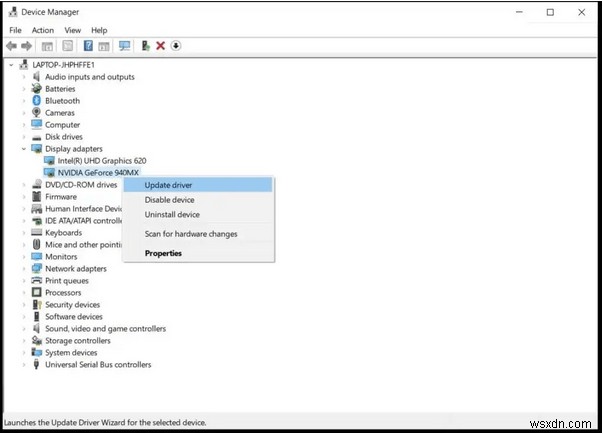The height and width of the screenshot is (434, 603).
Task: Click the Disk drives icon
Action: pos(37,137)
